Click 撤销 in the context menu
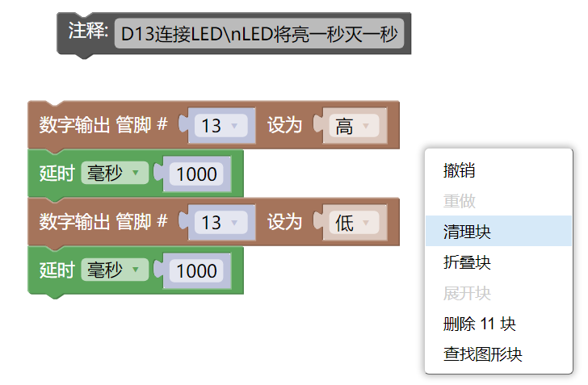The height and width of the screenshot is (385, 588). click(459, 170)
